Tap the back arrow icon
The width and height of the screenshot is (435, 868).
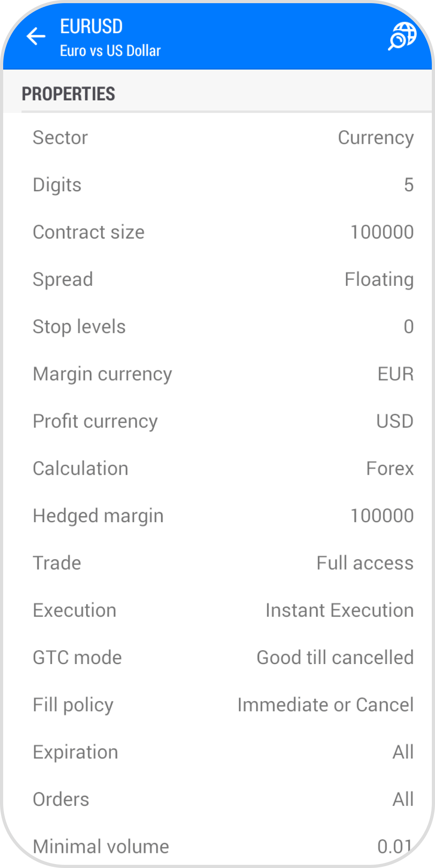[36, 37]
